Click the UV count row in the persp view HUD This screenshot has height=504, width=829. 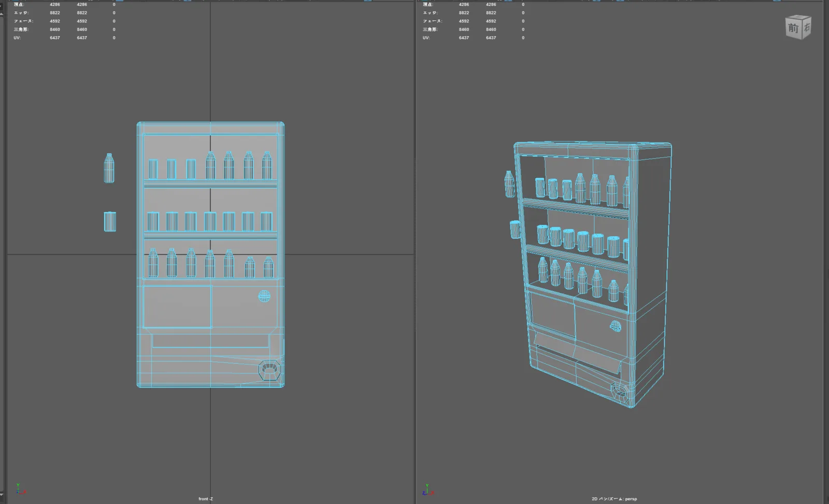pos(474,38)
